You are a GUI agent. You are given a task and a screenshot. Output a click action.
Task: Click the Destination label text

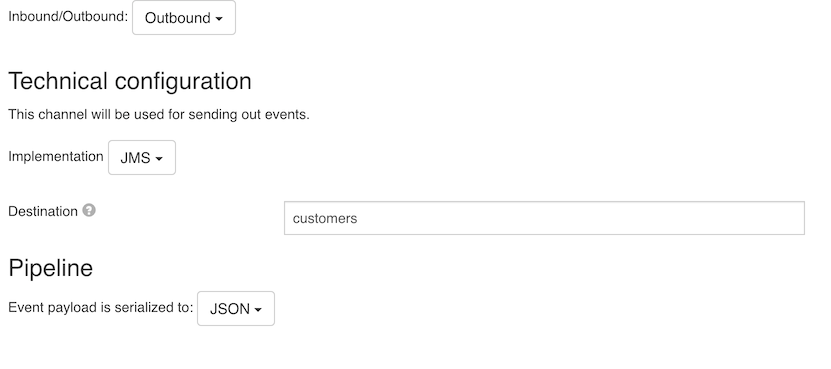(x=43, y=211)
